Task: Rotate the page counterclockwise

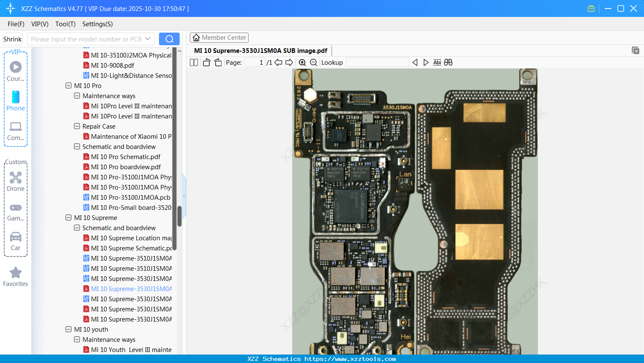Action: tap(206, 62)
